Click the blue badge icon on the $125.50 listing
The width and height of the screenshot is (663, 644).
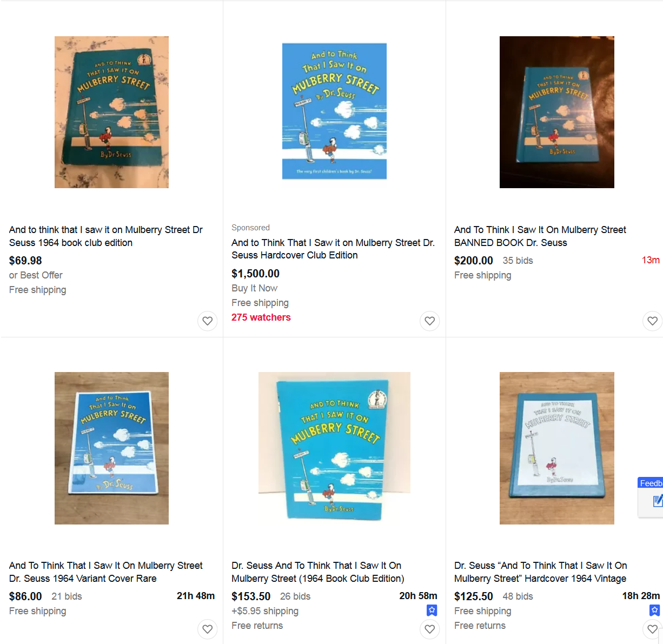pos(654,610)
